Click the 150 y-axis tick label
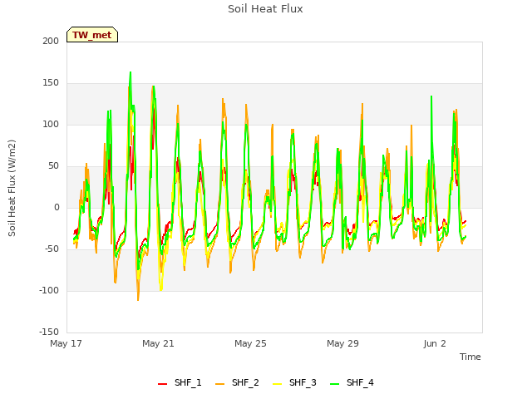Screen dimensions: 532x399 (x=51, y=83)
